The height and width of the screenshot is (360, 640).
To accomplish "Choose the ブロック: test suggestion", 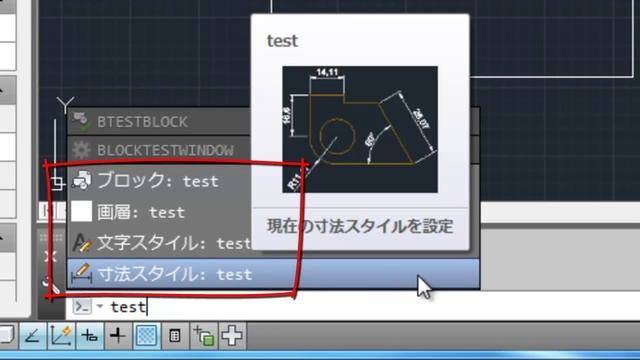I will tap(159, 180).
